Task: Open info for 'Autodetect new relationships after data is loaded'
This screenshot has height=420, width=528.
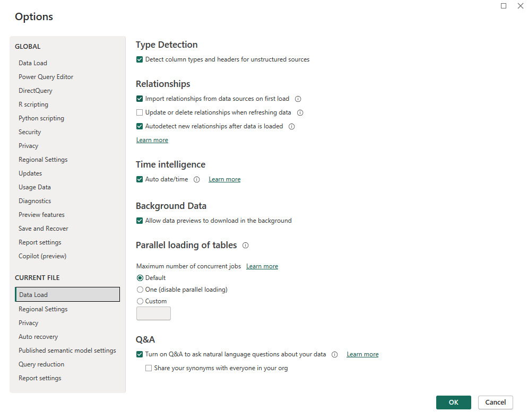Action: tap(292, 126)
